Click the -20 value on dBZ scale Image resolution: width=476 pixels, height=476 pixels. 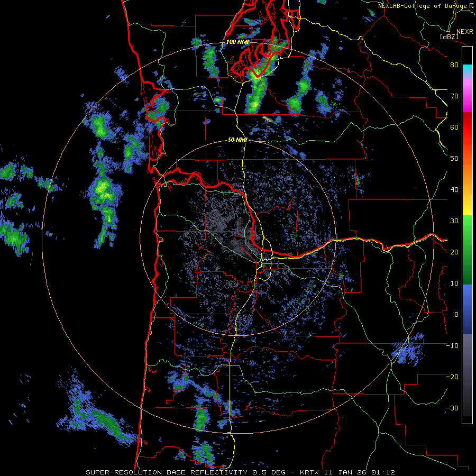(452, 377)
